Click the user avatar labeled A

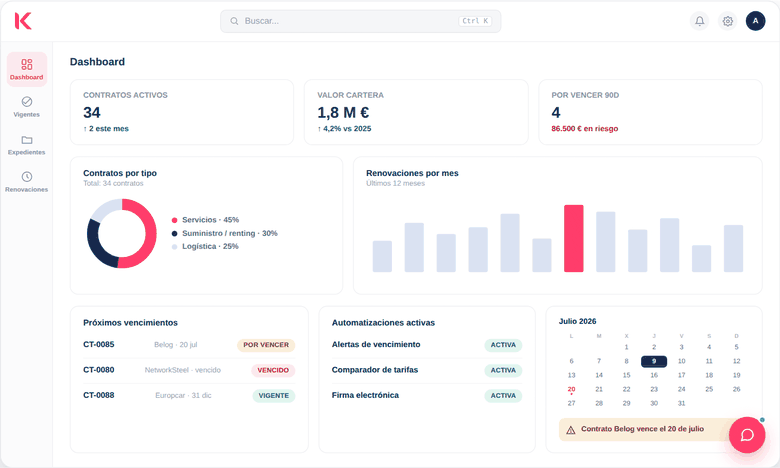click(755, 21)
